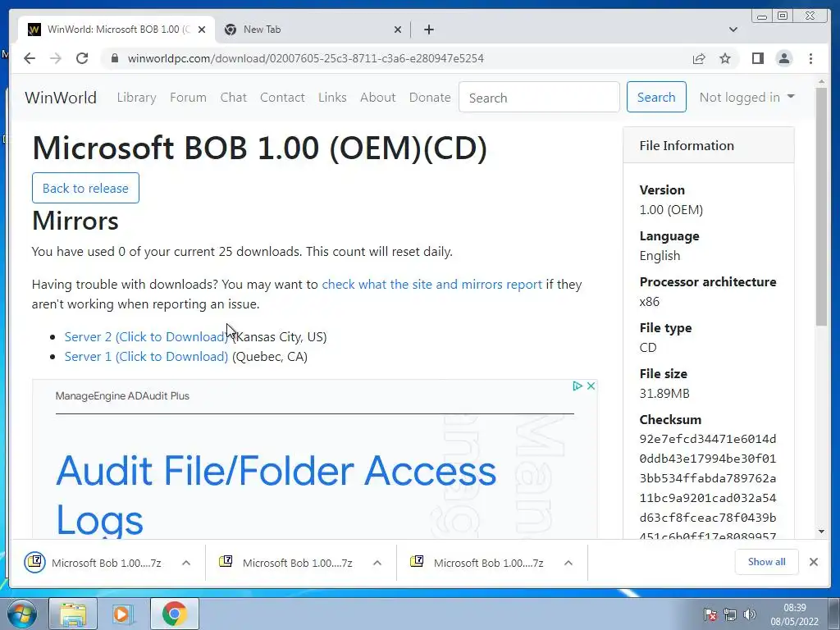Go to the WinWorld home logo
Screen dimensions: 840x630
tap(61, 98)
